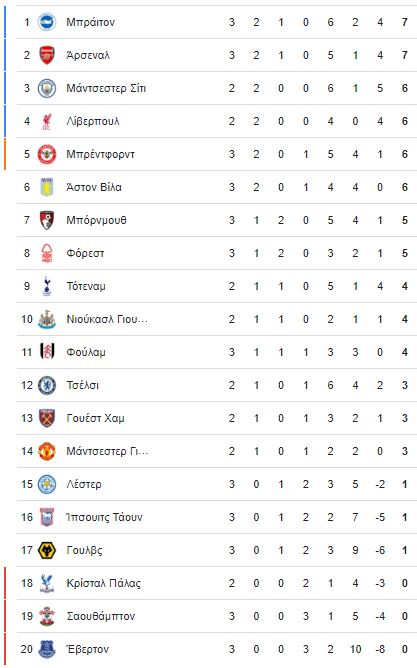Click the Chelsea crest icon
This screenshot has height=668, width=417.
[x=47, y=385]
